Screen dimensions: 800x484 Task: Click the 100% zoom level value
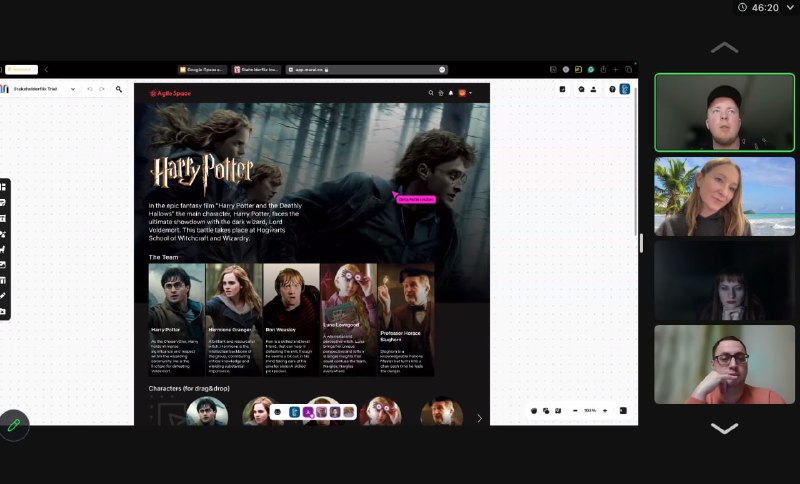590,411
